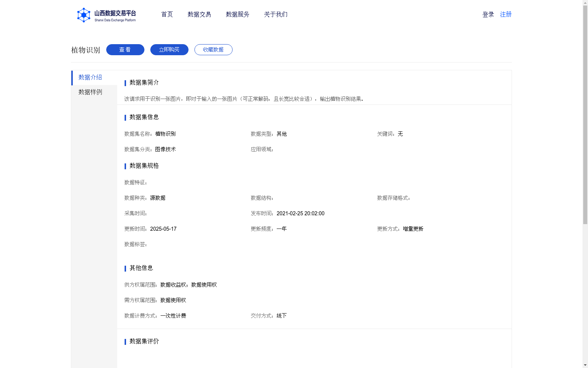Click the 立即购买 button

[x=169, y=50]
